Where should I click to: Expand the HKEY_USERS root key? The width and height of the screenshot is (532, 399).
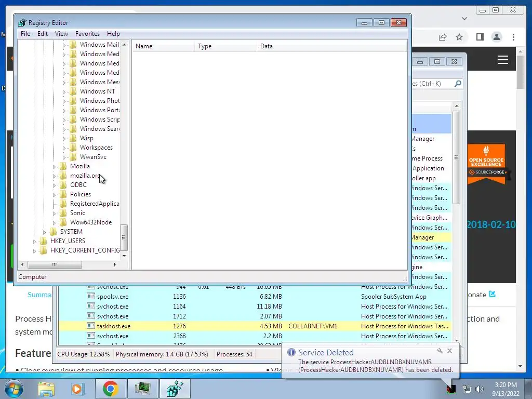[x=34, y=242]
